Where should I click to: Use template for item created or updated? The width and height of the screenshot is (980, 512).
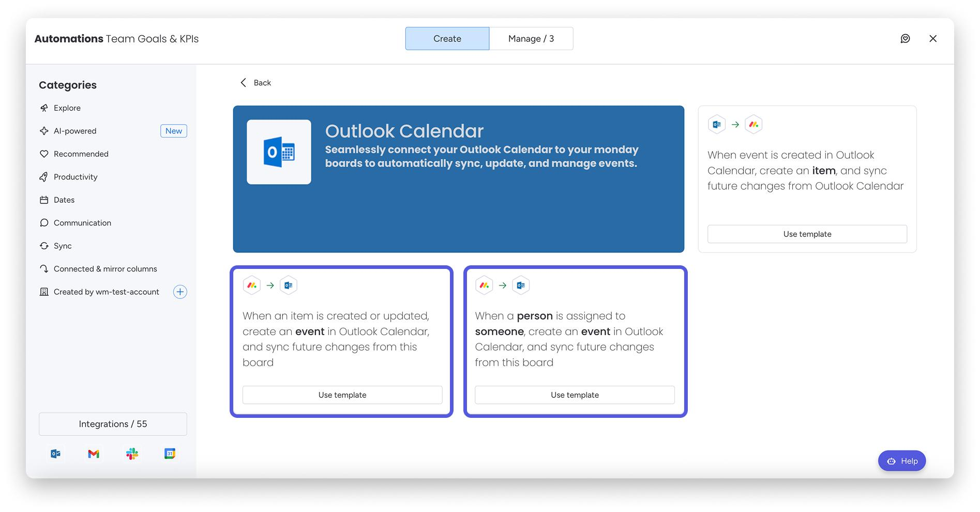[342, 395]
